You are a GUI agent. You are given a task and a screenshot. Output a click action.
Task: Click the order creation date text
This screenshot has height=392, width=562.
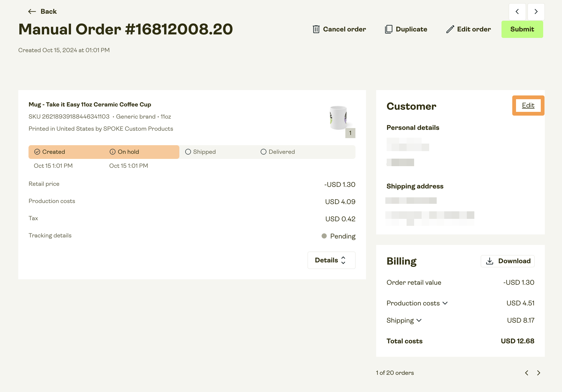point(64,50)
